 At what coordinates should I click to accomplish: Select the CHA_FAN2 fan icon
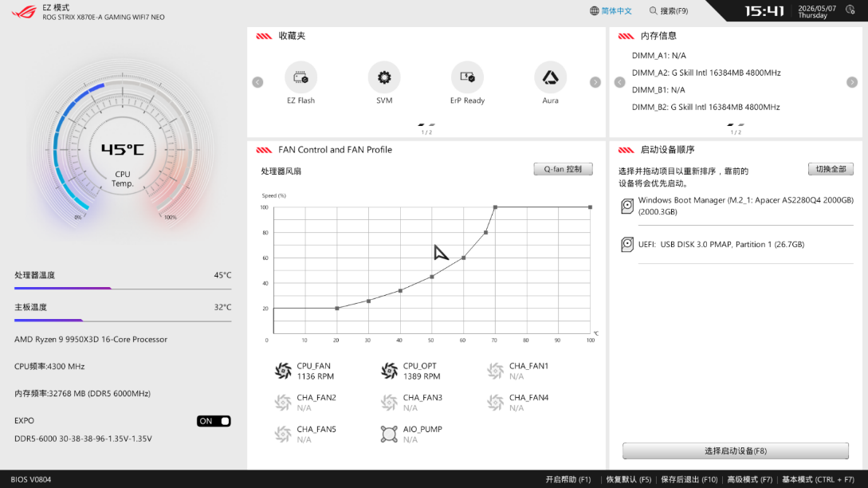(x=283, y=402)
